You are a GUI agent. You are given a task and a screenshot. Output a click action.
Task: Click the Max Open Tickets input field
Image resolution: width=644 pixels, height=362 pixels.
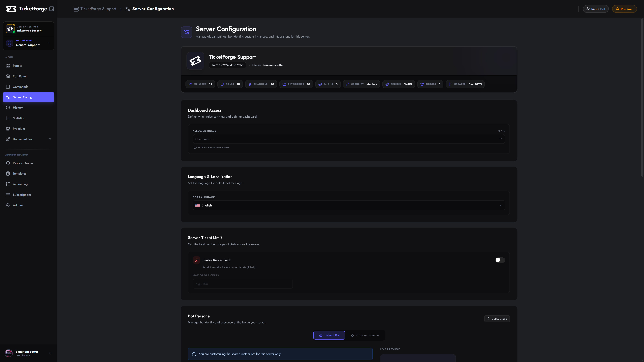coord(243,284)
